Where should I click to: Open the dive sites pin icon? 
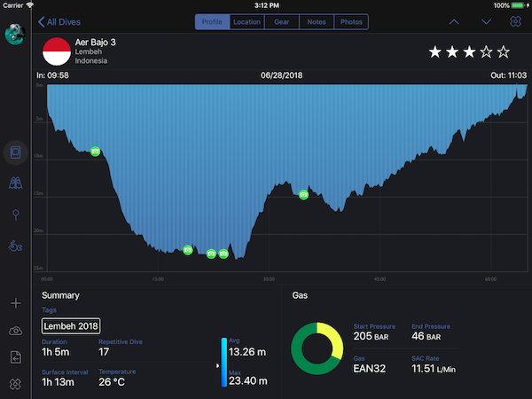click(x=15, y=215)
